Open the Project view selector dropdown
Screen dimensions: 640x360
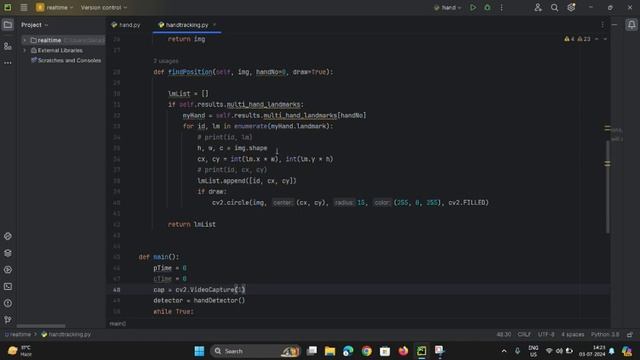(35, 25)
